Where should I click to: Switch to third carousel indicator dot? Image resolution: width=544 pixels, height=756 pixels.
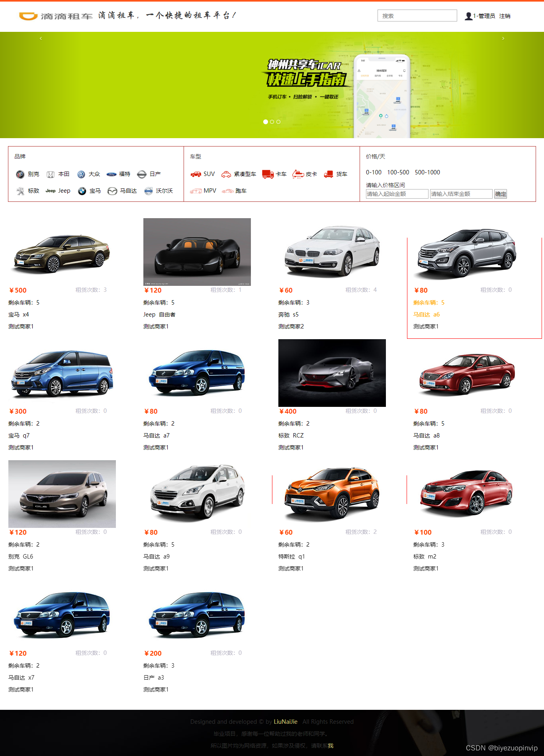click(278, 122)
